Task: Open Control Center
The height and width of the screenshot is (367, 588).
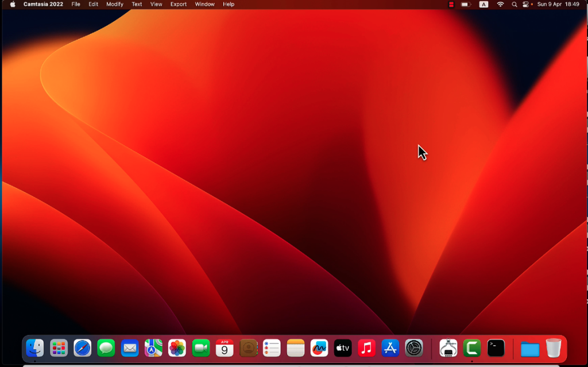Action: pos(526,5)
